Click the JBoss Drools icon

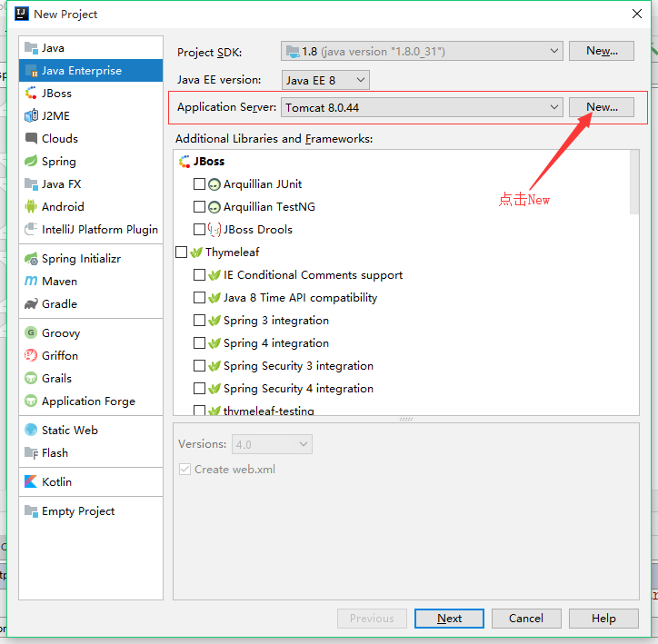(214, 229)
